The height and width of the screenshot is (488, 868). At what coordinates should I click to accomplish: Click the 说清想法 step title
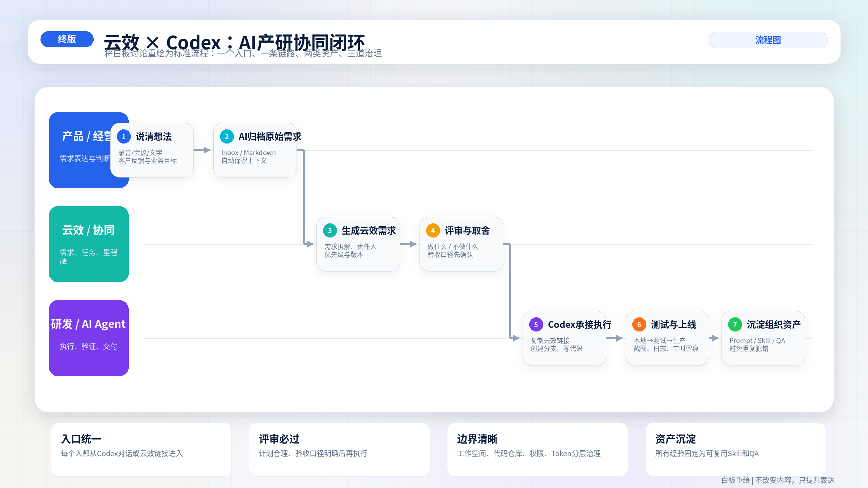154,137
